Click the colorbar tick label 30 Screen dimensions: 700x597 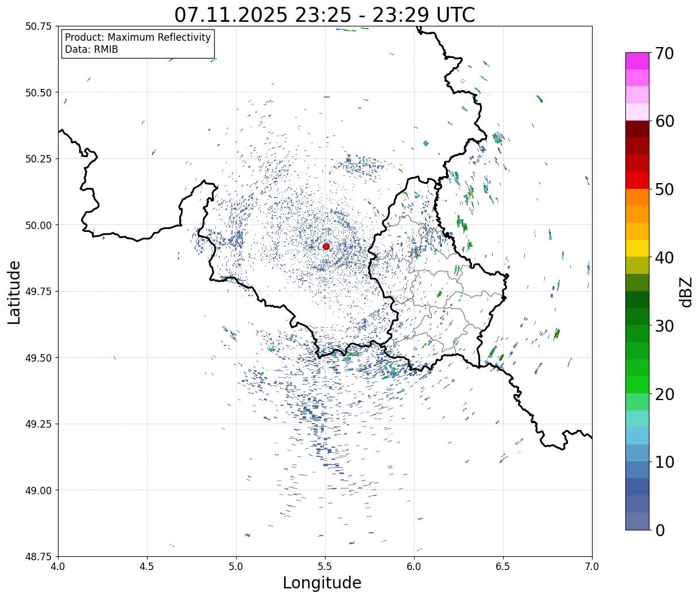[x=664, y=325]
